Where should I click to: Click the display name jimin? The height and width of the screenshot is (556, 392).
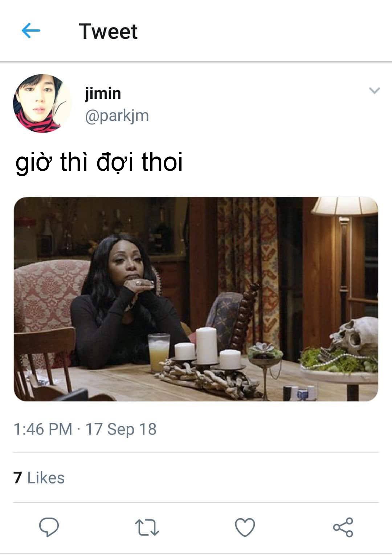tap(103, 93)
